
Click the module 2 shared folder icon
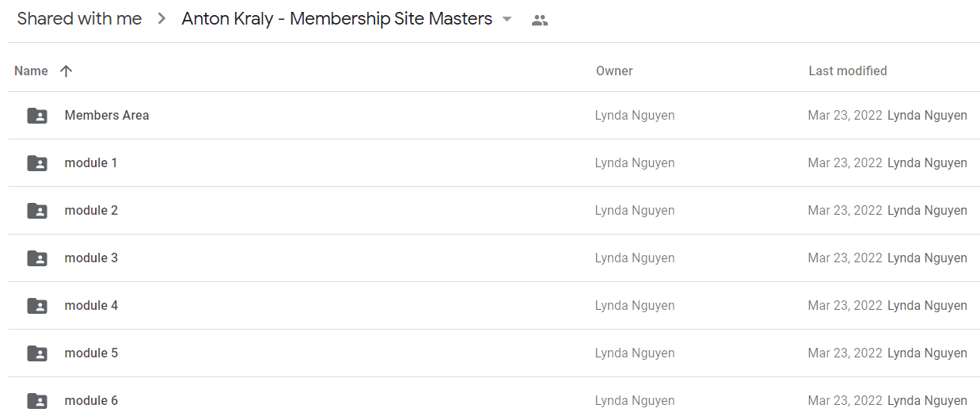click(x=37, y=211)
